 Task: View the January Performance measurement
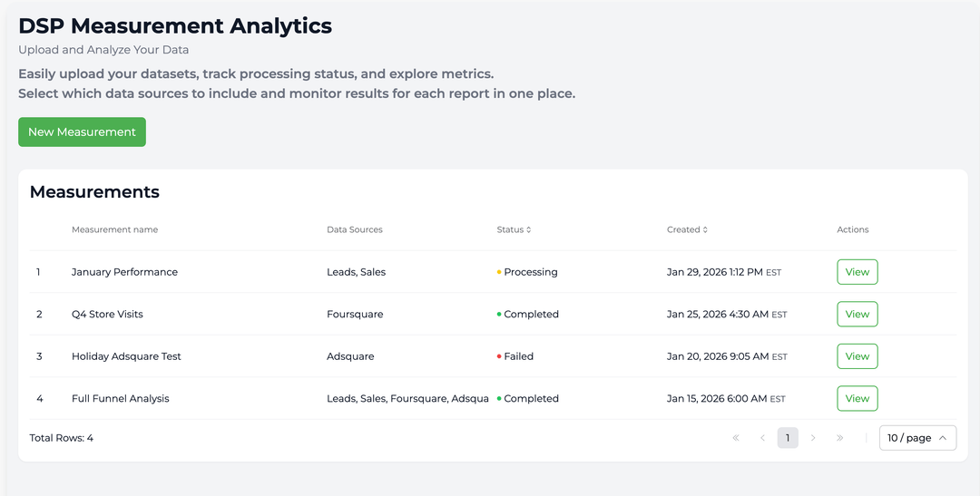click(857, 272)
